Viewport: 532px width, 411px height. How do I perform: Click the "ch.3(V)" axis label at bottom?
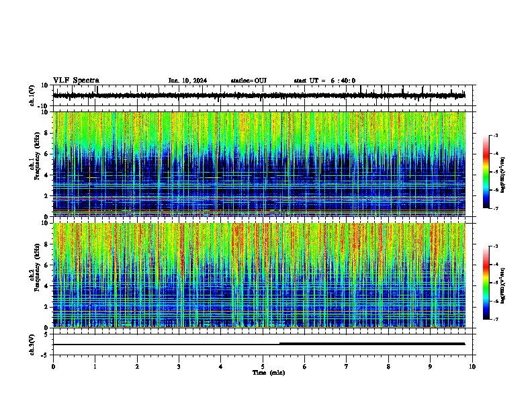pyautogui.click(x=32, y=345)
